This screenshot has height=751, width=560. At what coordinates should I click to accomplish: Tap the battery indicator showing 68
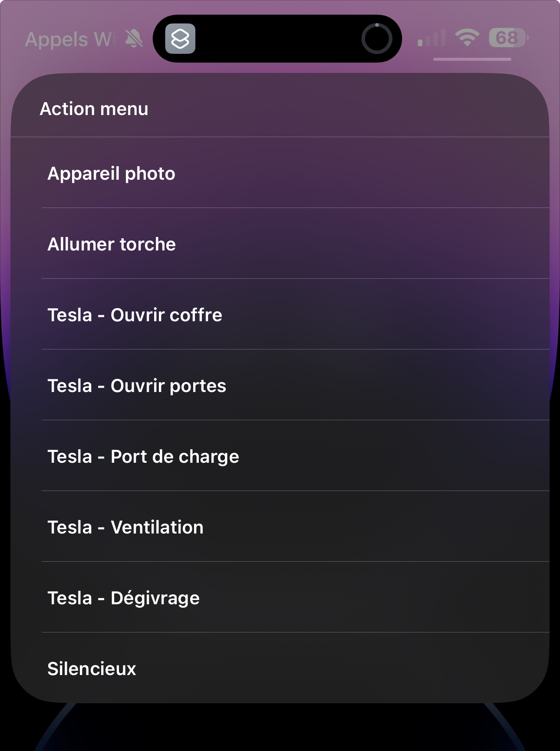pos(509,38)
